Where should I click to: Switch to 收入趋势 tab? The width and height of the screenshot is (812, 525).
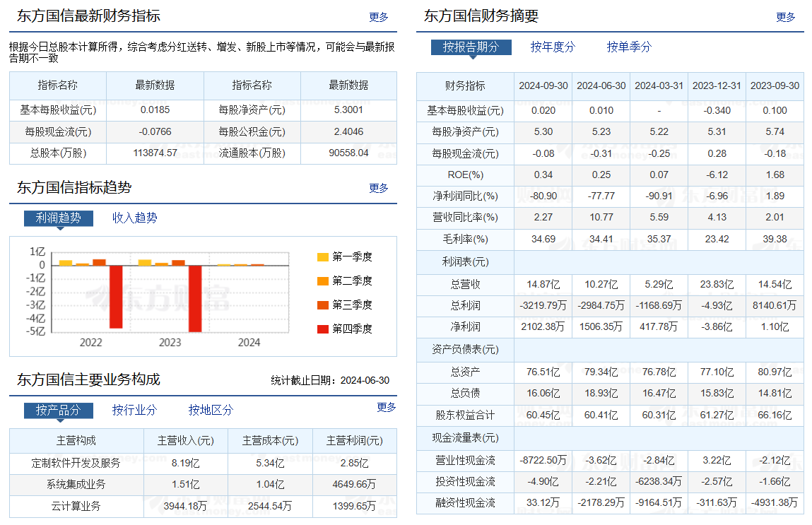(x=135, y=218)
